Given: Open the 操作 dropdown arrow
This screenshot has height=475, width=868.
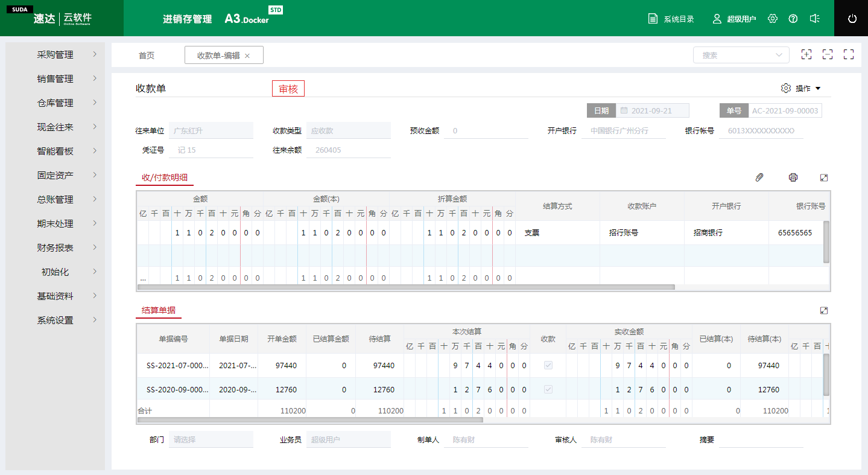Looking at the screenshot, I should tap(818, 88).
